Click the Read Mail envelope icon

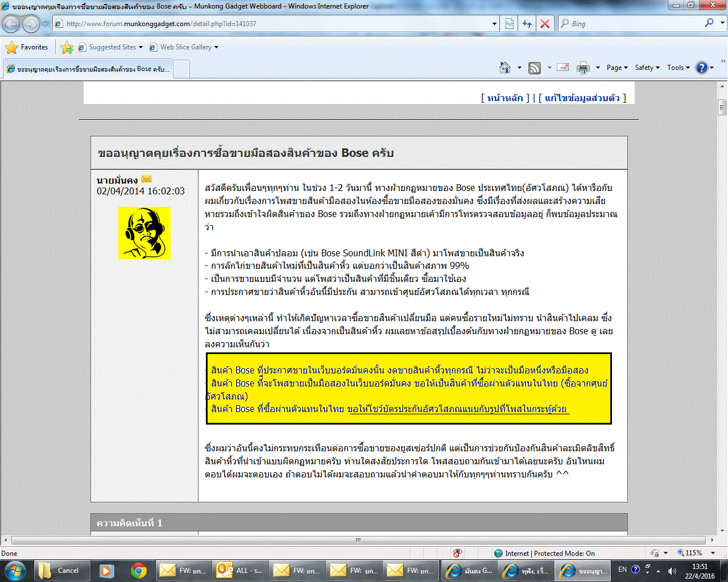point(563,68)
